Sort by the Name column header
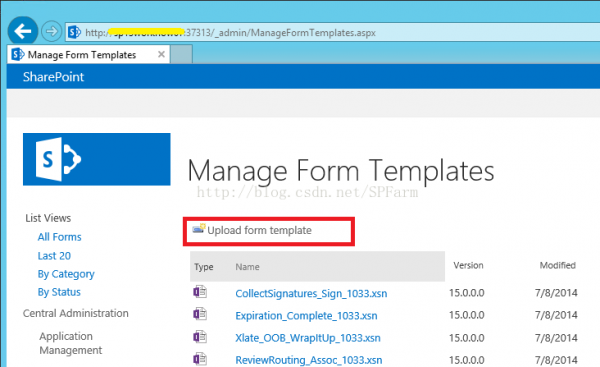 (x=247, y=267)
